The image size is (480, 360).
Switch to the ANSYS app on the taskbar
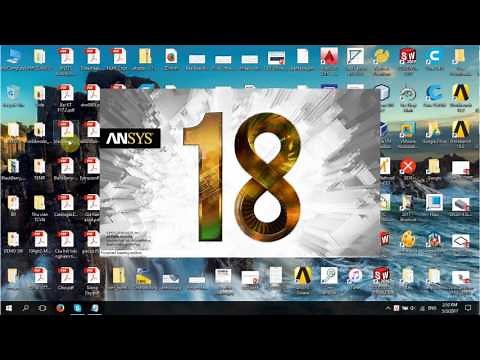coord(95,308)
